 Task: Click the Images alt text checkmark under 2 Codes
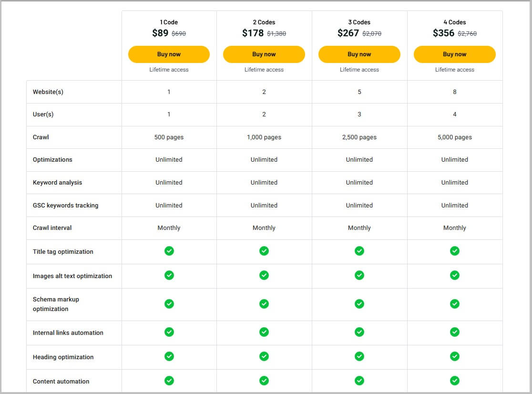click(264, 275)
